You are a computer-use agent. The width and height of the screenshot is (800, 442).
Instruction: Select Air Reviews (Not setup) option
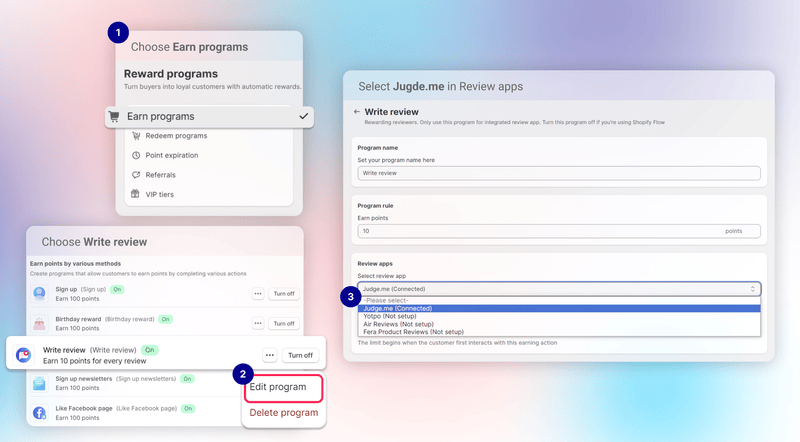pyautogui.click(x=559, y=324)
